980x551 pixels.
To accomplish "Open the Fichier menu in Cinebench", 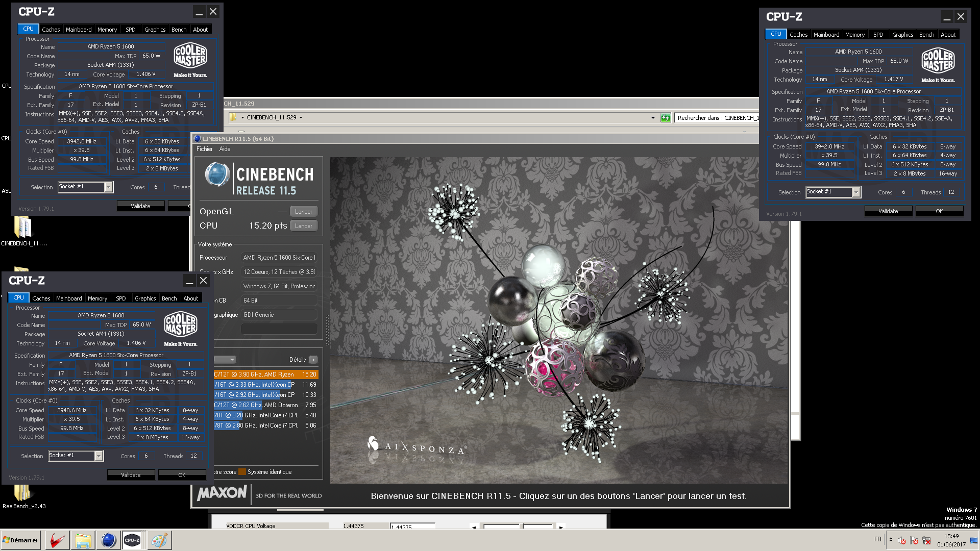I will click(204, 149).
